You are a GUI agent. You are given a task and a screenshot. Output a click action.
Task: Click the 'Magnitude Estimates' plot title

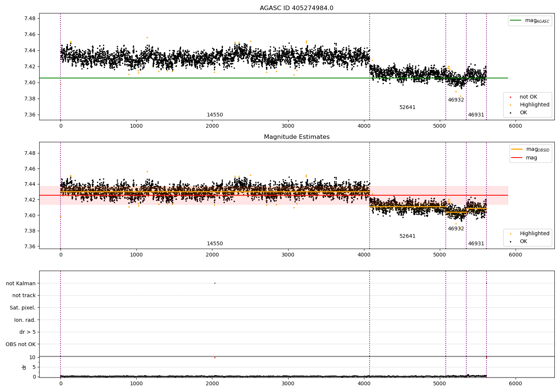coord(296,137)
